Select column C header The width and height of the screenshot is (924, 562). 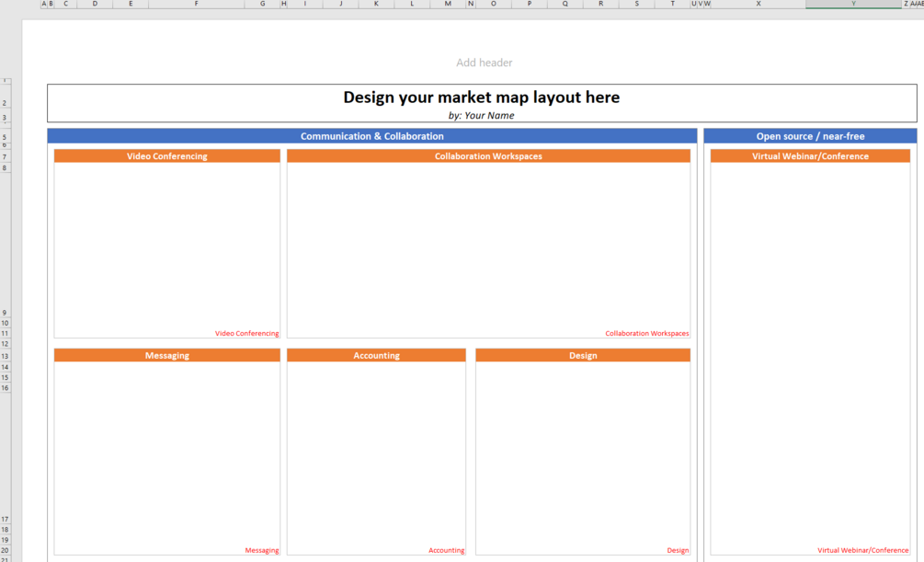[65, 4]
